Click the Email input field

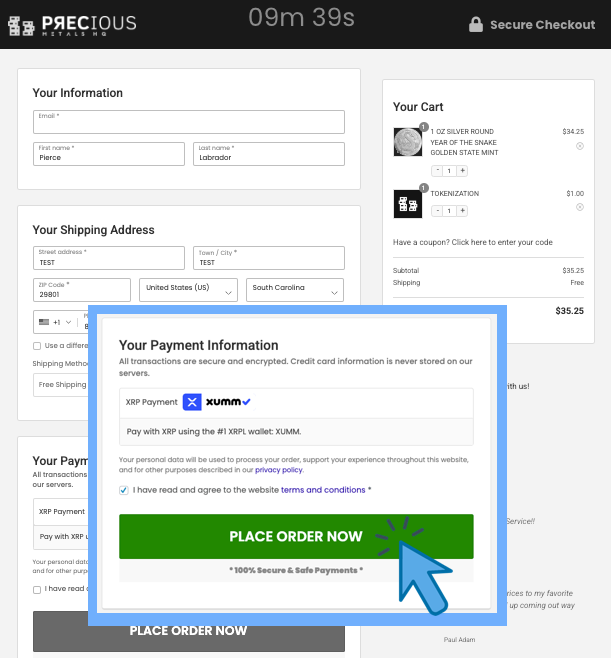pyautogui.click(x=189, y=122)
